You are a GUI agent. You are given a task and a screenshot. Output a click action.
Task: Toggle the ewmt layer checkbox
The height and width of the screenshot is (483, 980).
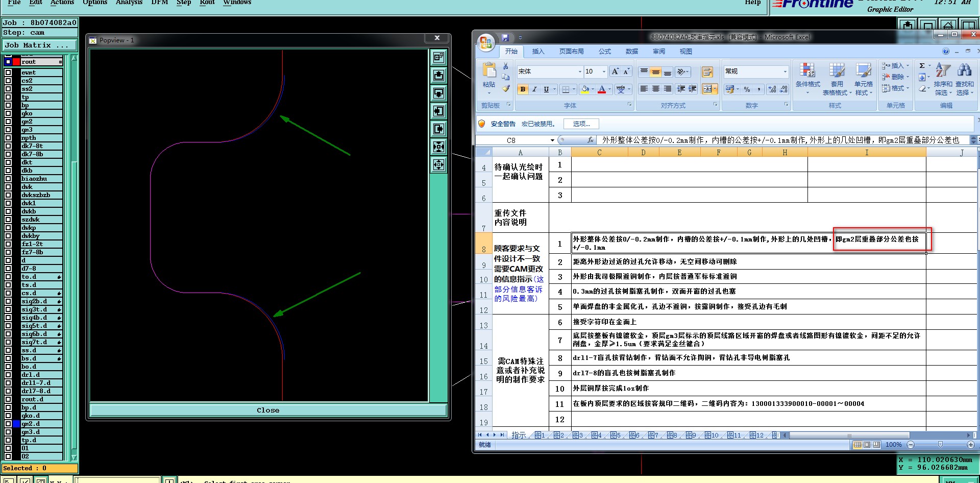coord(8,73)
